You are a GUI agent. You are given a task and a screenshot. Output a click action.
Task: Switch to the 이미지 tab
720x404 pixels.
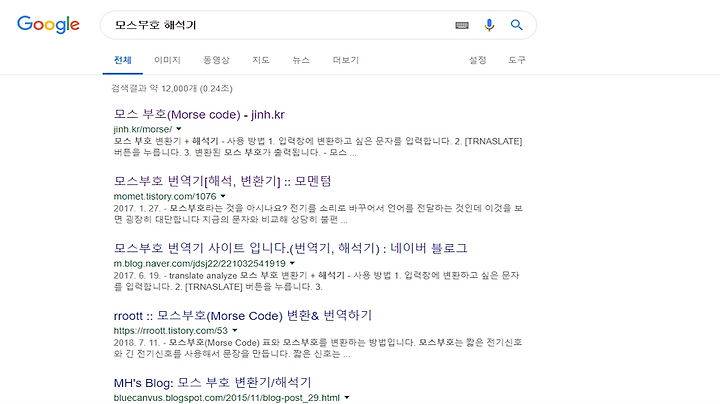tap(167, 60)
